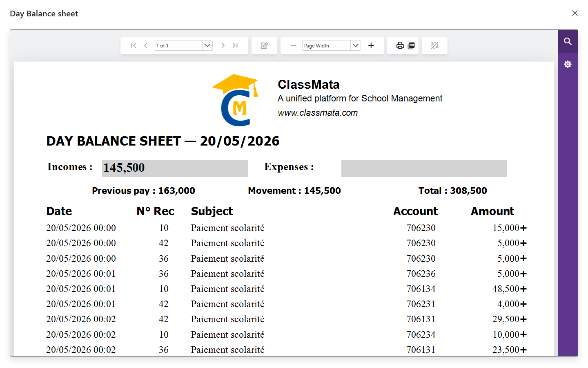This screenshot has height=368, width=588.
Task: Select the amount 48,500+ cell
Action: 510,289
